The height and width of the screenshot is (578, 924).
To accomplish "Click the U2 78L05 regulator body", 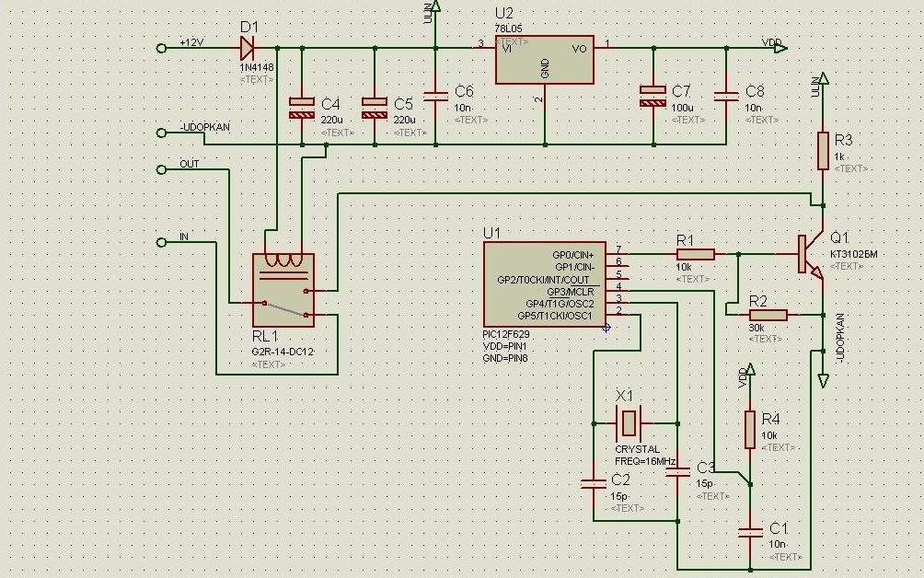I will 545,59.
